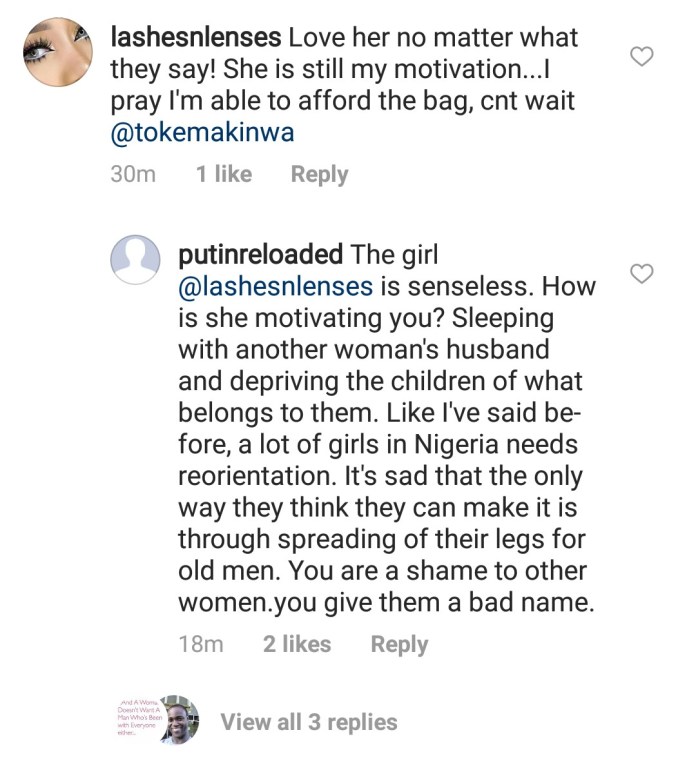The image size is (696, 759).
Task: Tap the 18m timestamp
Action: pos(200,645)
